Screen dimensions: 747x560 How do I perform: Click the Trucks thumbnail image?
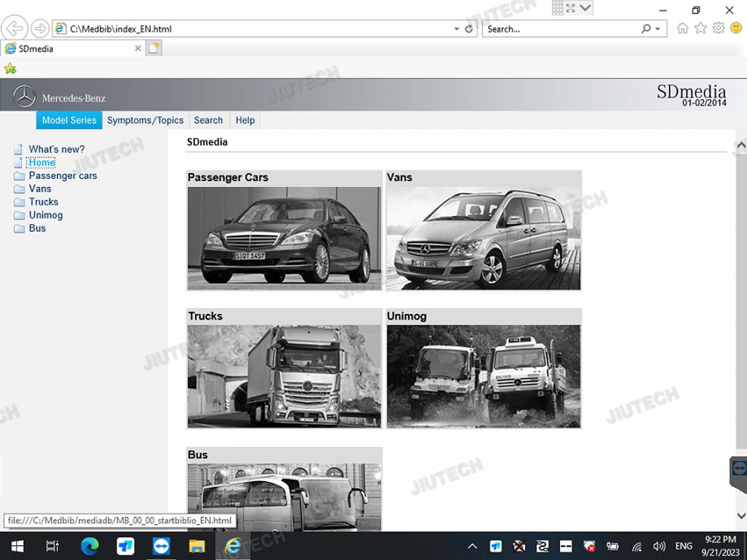pos(284,376)
